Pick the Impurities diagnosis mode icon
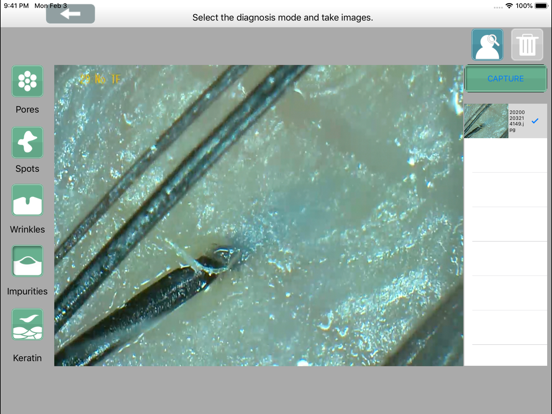552x414 pixels. 27,261
